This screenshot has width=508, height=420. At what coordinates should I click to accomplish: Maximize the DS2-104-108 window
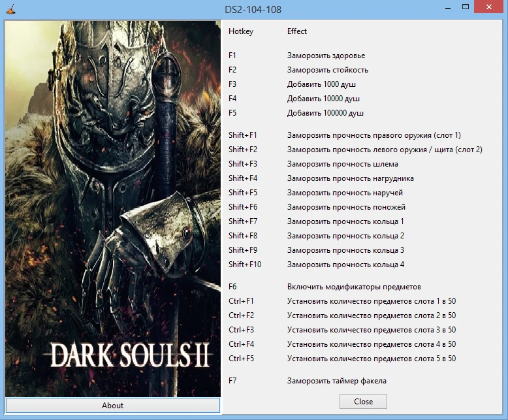point(466,7)
